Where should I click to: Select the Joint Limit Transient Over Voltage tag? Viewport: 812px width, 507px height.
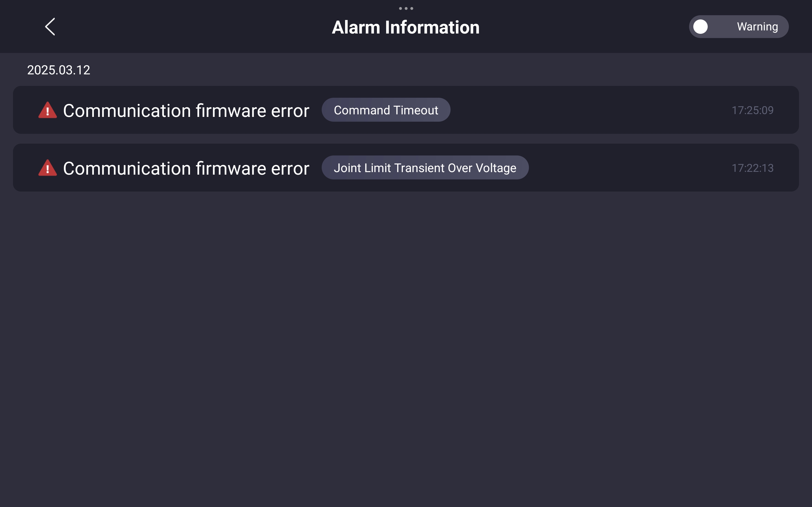[425, 168]
